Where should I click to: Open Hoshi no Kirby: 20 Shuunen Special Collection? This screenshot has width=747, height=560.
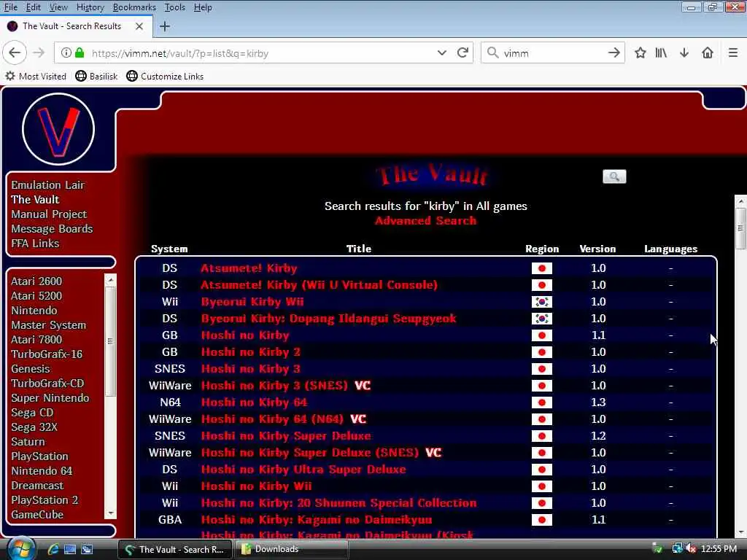[338, 503]
